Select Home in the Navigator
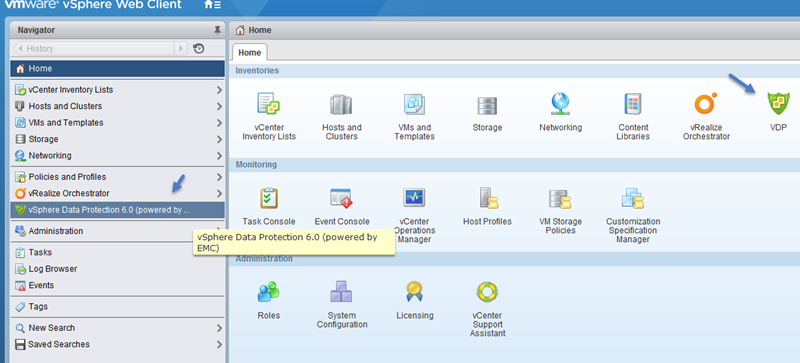 coord(117,68)
